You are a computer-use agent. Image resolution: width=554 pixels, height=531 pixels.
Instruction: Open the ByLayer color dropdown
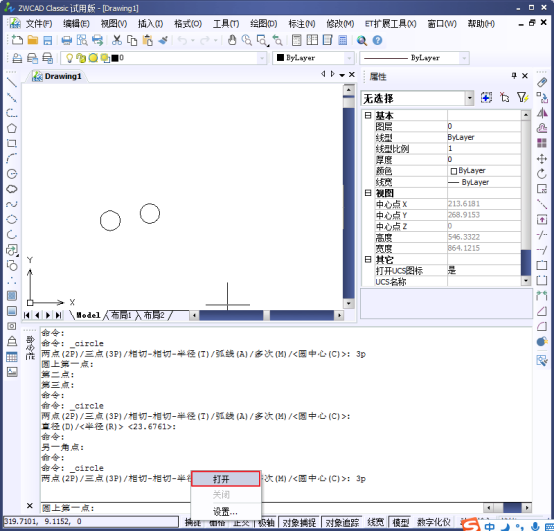click(x=313, y=58)
